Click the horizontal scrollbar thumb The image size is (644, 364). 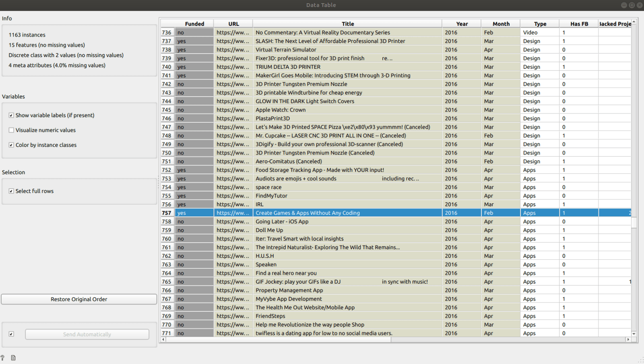[x=278, y=339]
